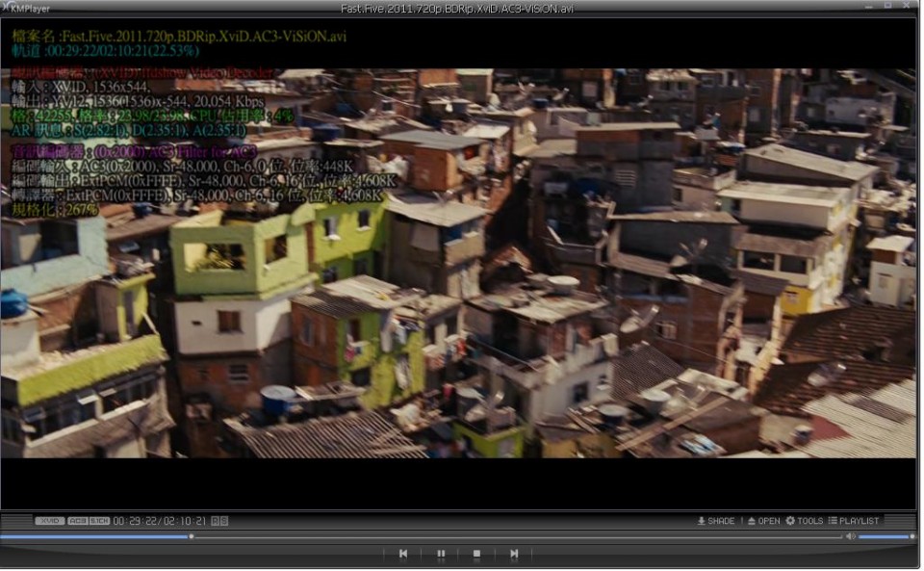Toggle the Playlist panel
The width and height of the screenshot is (924, 571).
pyautogui.click(x=853, y=521)
